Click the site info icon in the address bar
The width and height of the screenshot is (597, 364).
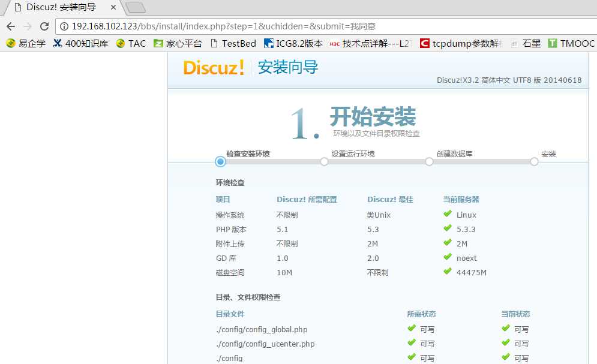(64, 26)
